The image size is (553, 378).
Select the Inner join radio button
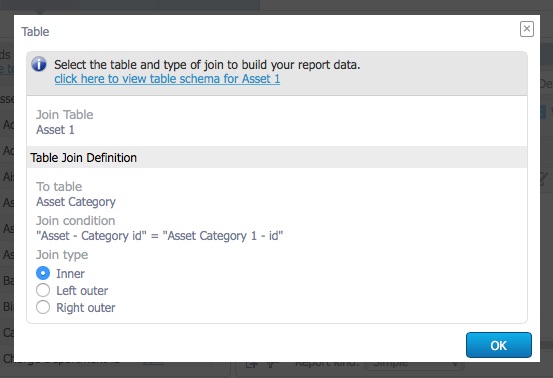point(43,273)
